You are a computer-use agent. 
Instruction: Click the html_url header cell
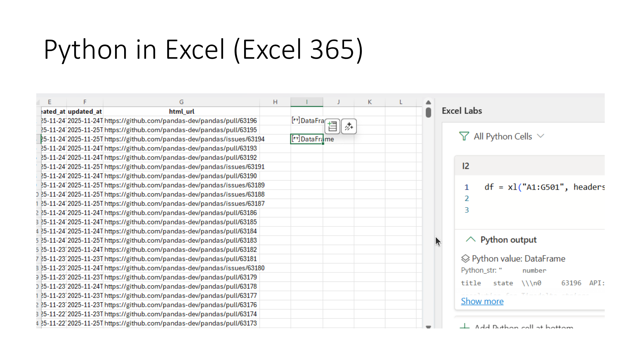pos(181,111)
